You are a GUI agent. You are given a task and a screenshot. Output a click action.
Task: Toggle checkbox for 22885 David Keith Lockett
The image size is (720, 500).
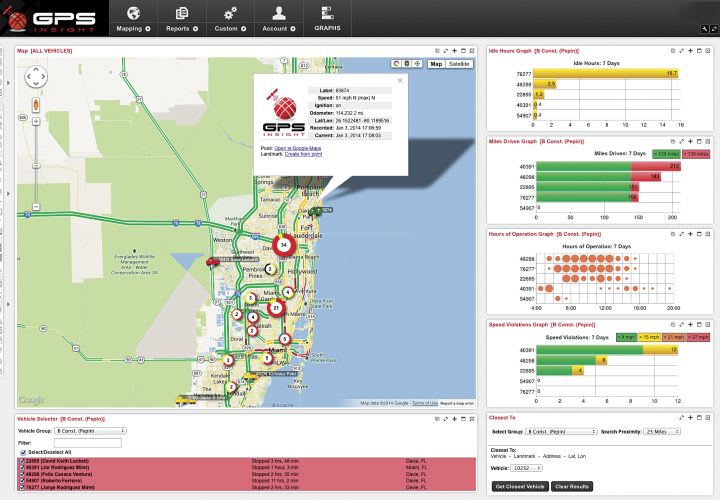pyautogui.click(x=22, y=461)
